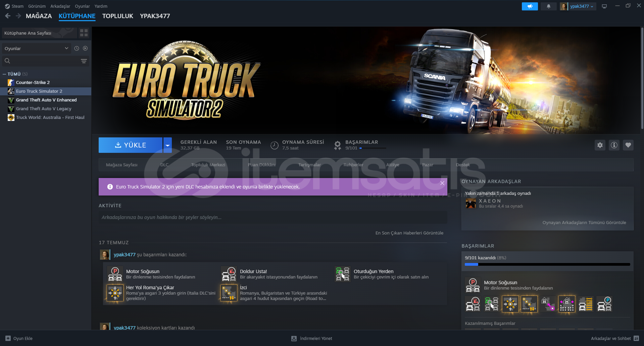Open the DLC link

(x=164, y=165)
